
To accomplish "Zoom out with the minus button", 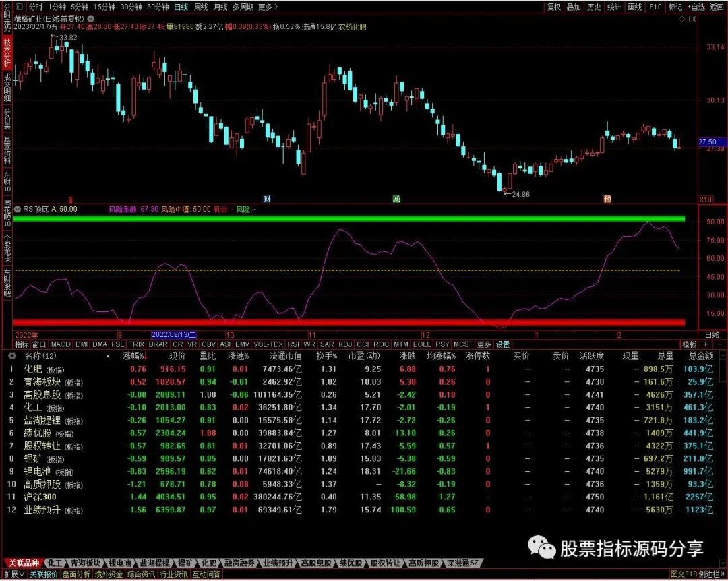I will (720, 344).
